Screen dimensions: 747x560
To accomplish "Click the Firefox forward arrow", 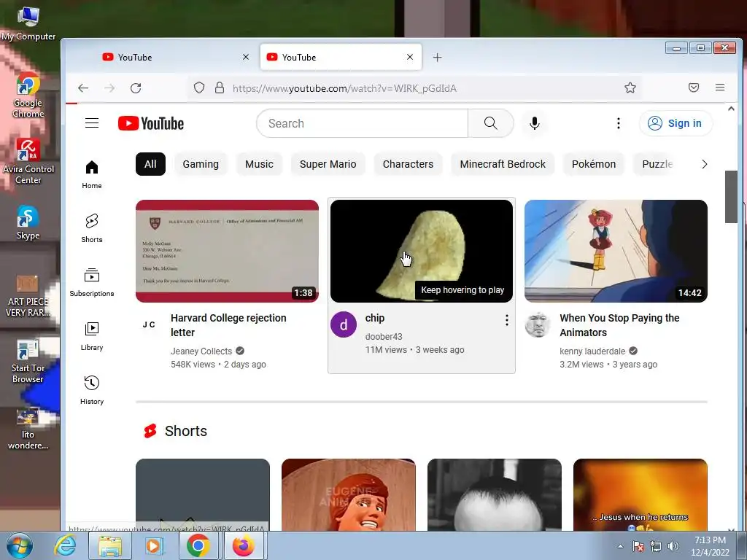I will pos(109,88).
